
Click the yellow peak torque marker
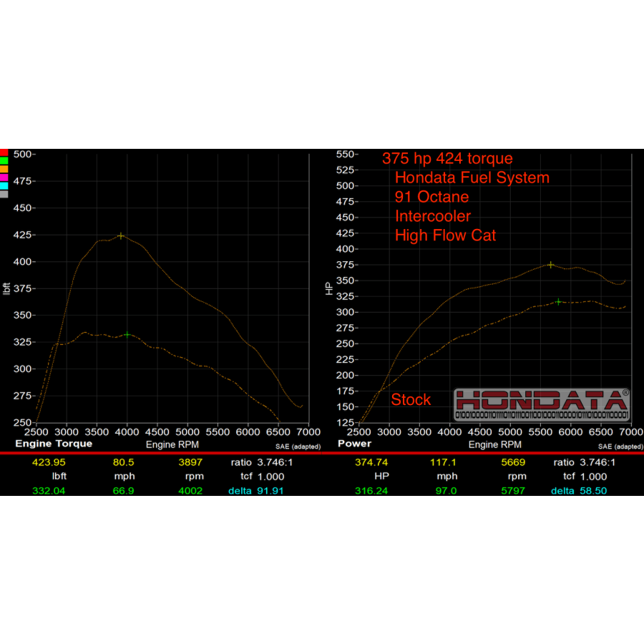[121, 235]
